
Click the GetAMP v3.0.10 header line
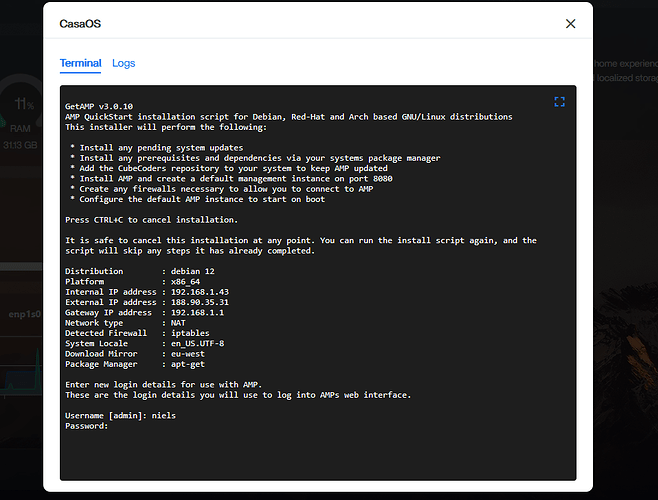coord(99,105)
